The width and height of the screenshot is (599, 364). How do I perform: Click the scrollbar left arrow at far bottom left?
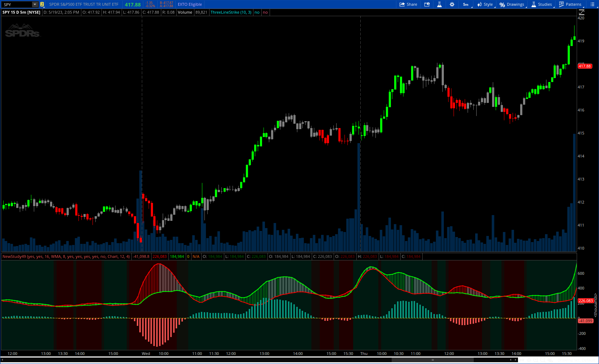pyautogui.click(x=2, y=360)
